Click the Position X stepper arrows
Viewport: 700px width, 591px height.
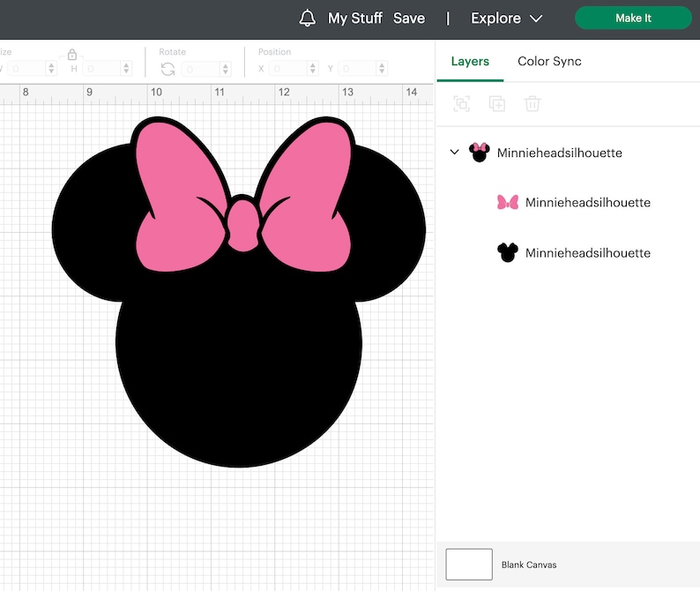point(312,68)
